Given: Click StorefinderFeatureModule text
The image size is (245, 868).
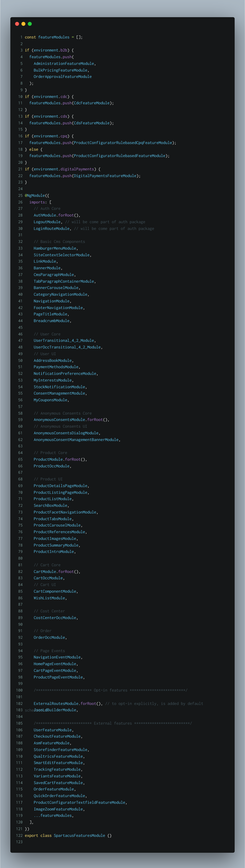Looking at the screenshot, I should 60,750.
